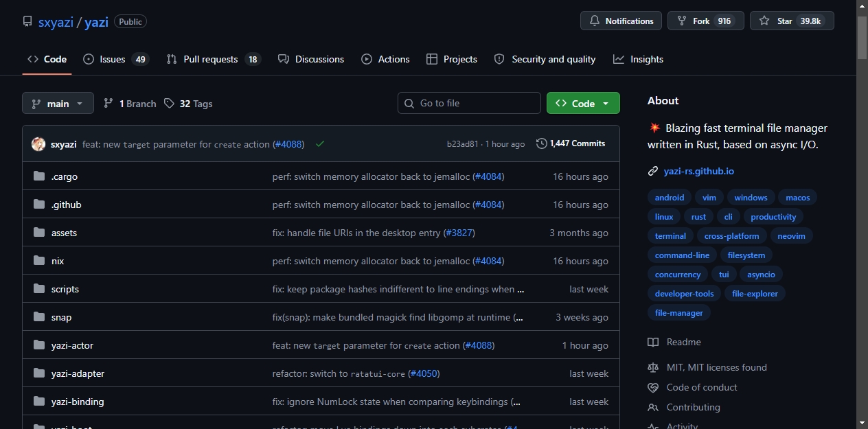Click the green commit status checkmark
The image size is (868, 429).
pos(320,144)
